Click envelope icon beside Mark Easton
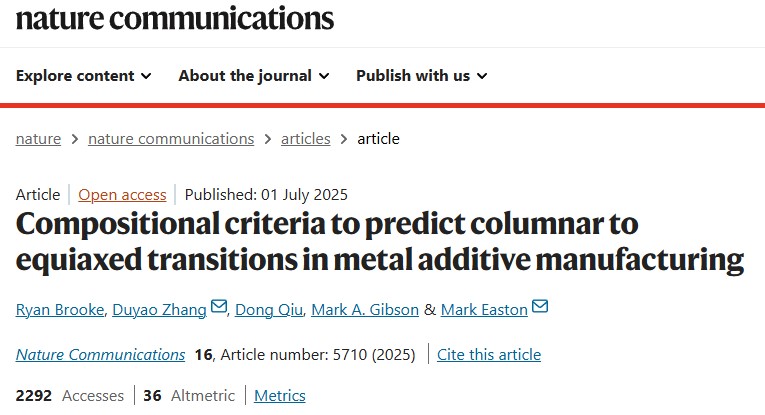The image size is (765, 415). tap(540, 308)
